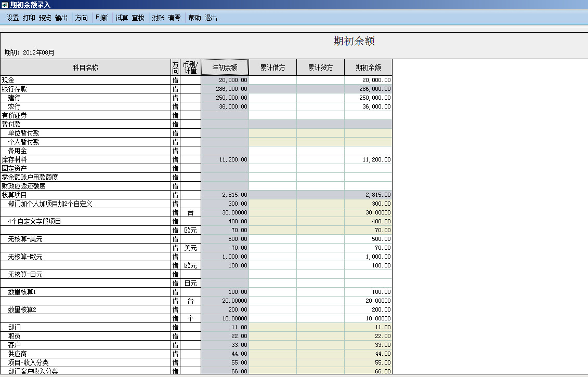Click 对账 reconcile button

[158, 18]
